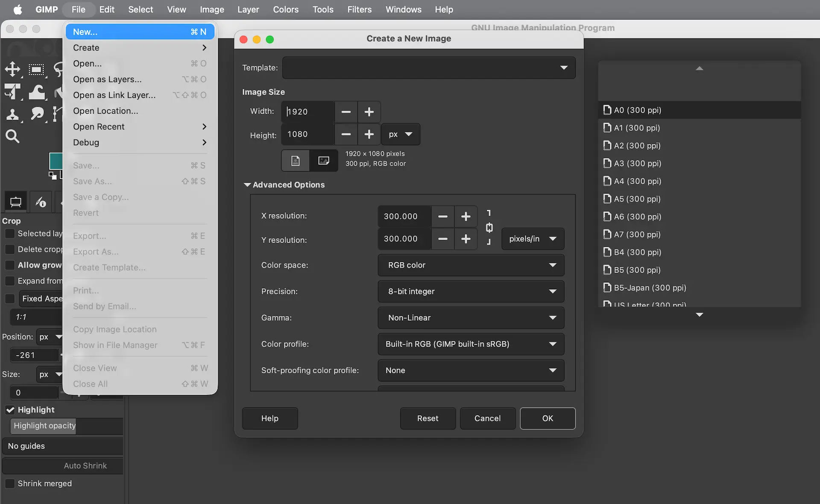Reset to default foreground/background colors icon
This screenshot has height=504, width=820.
(53, 175)
